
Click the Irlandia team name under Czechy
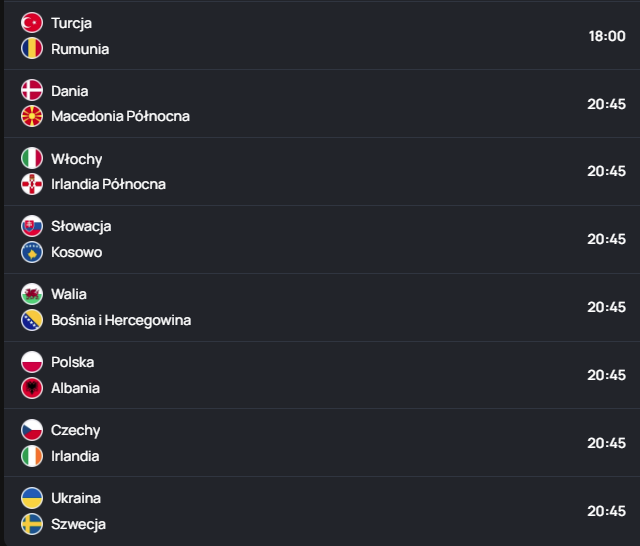(x=75, y=456)
